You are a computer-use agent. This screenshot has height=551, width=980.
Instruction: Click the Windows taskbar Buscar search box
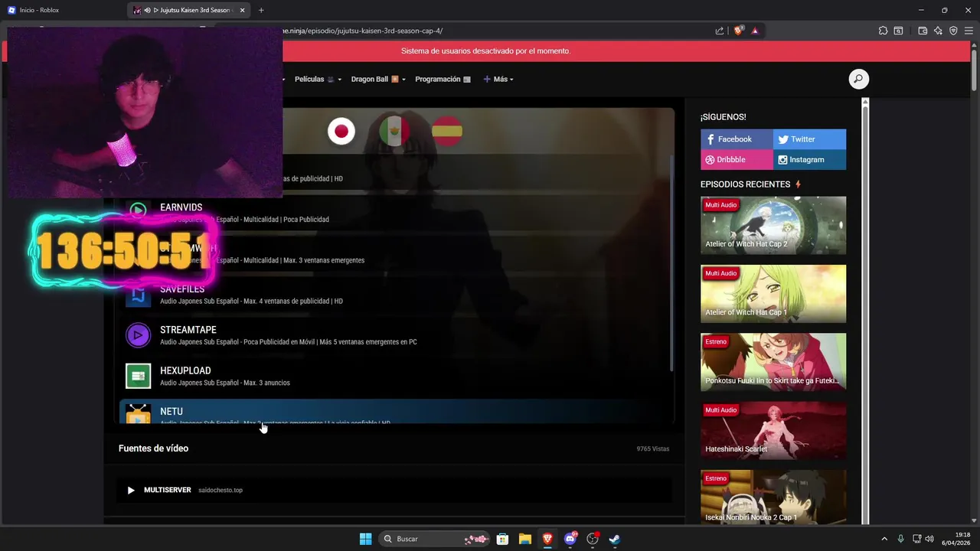pos(434,539)
